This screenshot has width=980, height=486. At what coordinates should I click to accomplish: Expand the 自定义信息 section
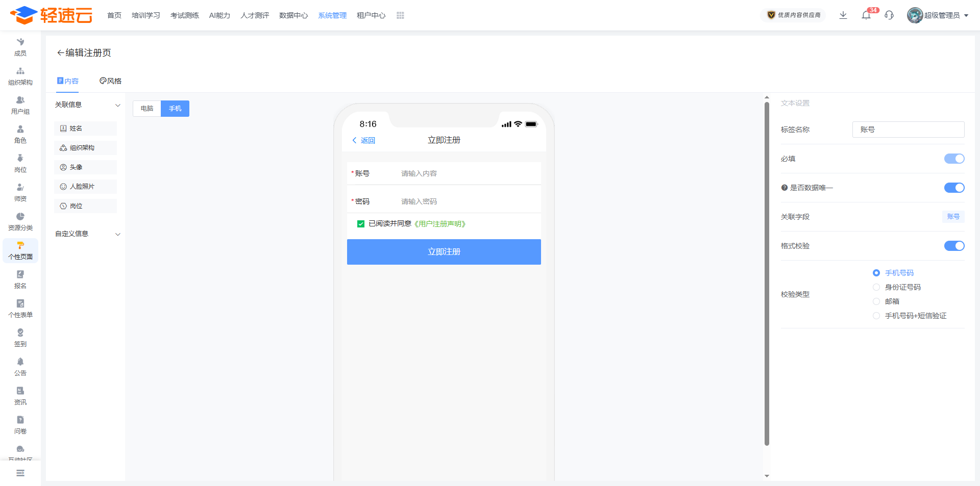[118, 234]
